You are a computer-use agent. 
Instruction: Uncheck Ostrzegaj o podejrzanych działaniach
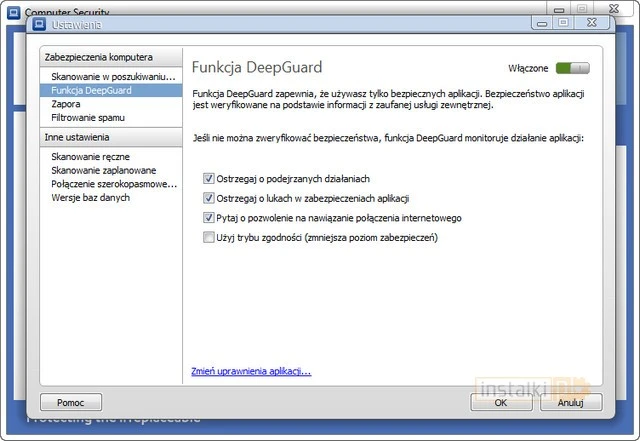[209, 178]
